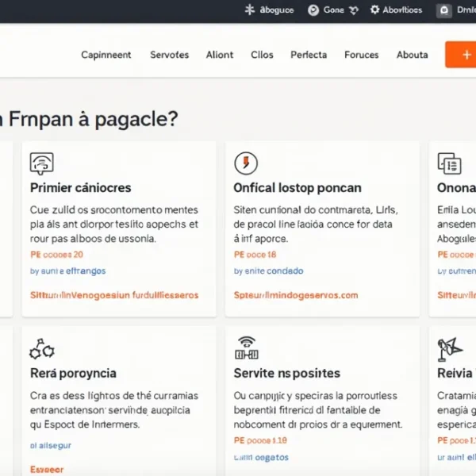Navigate to the Abouta page

point(412,55)
